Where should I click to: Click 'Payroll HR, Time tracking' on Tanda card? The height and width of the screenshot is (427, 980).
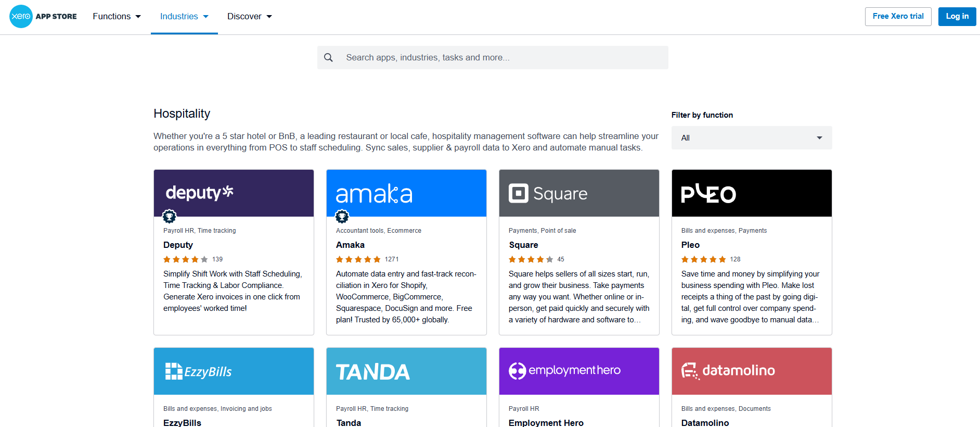[372, 409]
